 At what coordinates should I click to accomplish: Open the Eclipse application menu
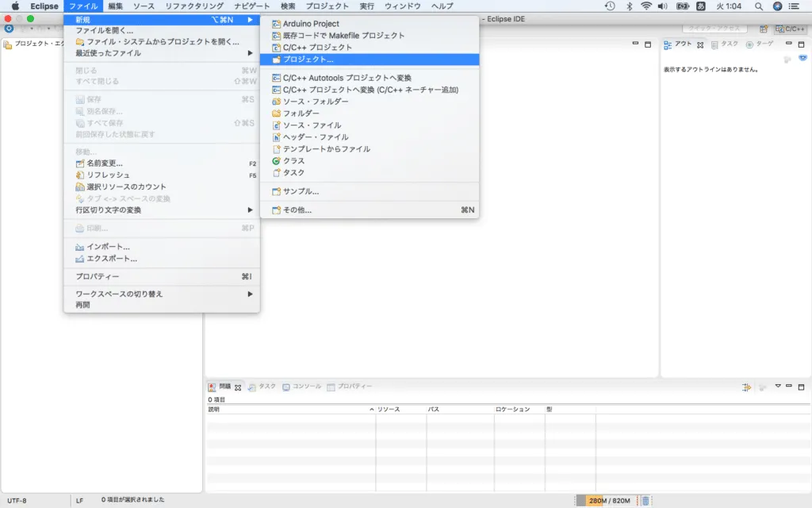coord(44,6)
